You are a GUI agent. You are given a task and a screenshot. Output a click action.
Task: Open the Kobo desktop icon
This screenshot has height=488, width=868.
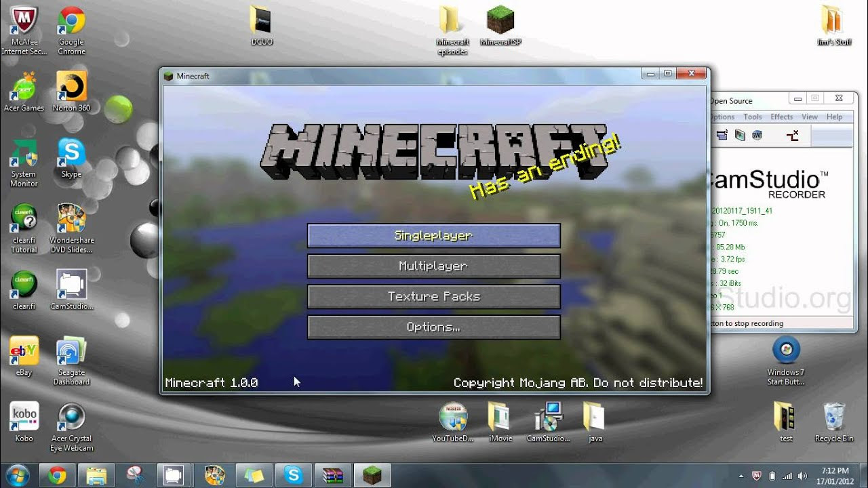pyautogui.click(x=24, y=422)
